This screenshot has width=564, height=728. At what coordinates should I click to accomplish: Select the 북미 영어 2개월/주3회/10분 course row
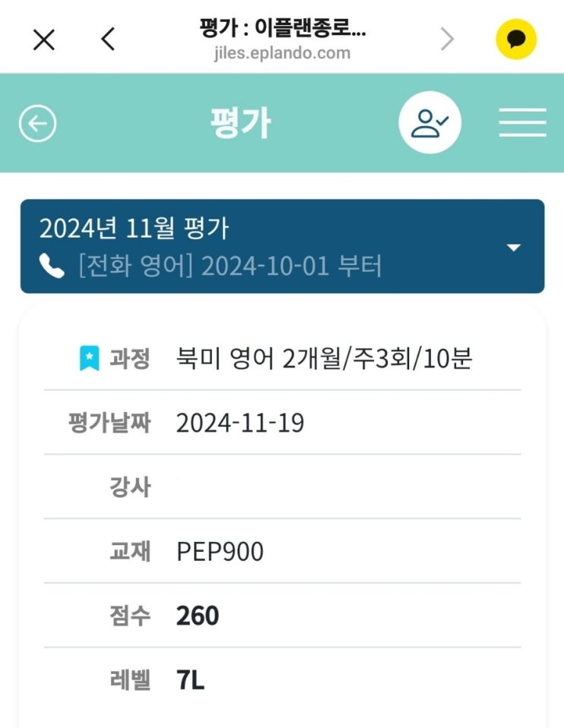pos(324,358)
